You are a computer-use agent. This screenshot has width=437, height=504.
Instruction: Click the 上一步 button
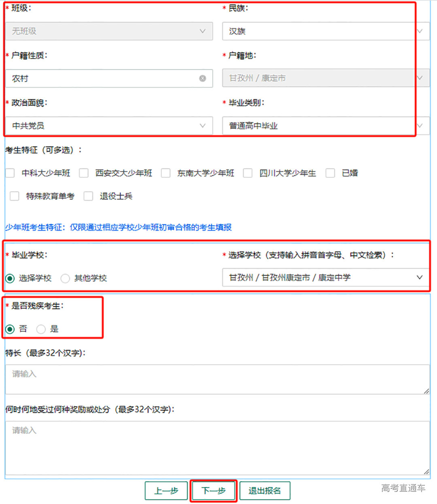(166, 491)
